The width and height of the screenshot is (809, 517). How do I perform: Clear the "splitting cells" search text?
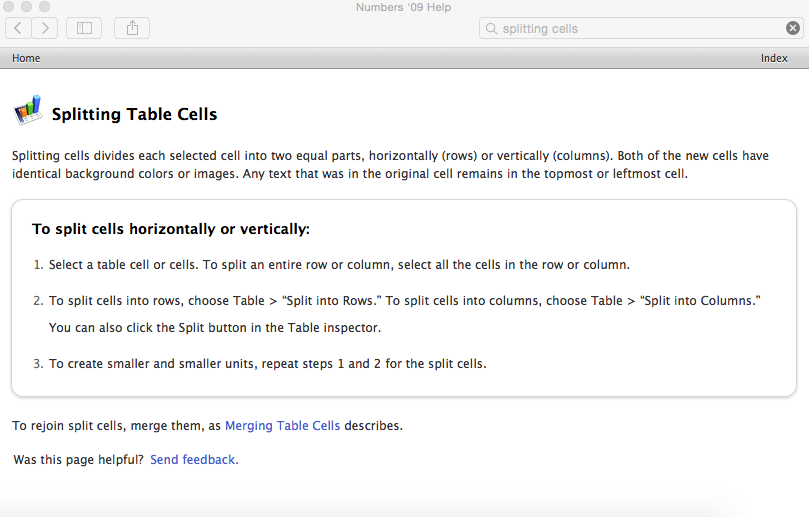pos(793,29)
